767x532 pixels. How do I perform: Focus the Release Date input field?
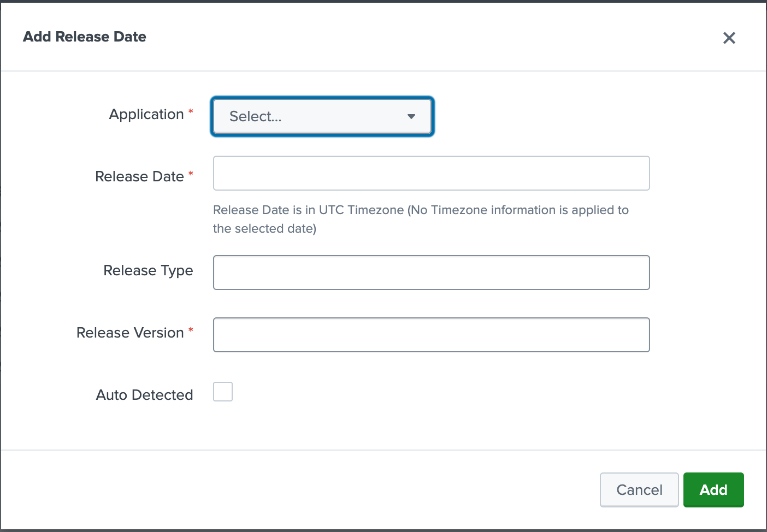tap(431, 173)
